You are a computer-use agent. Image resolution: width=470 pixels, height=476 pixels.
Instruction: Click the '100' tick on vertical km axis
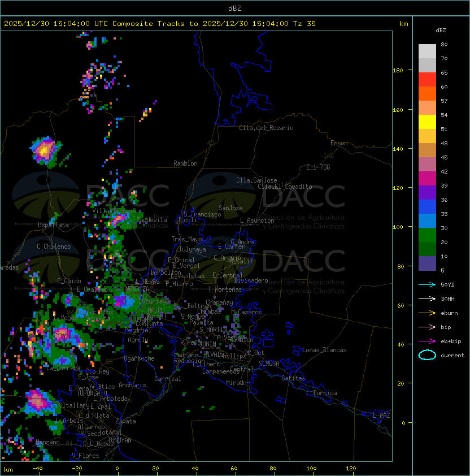pos(398,227)
